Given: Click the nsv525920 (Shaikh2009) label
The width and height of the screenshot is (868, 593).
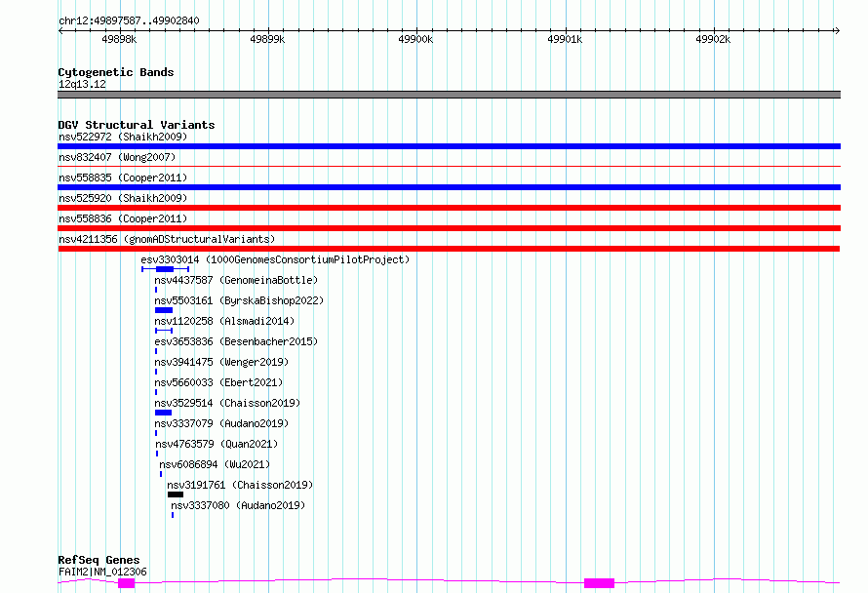Looking at the screenshot, I should 123,198.
